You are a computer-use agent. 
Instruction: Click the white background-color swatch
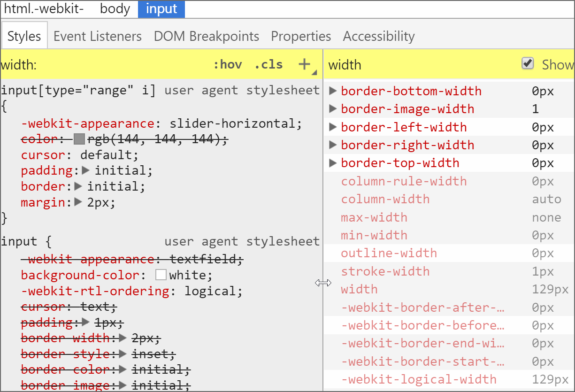pos(161,275)
